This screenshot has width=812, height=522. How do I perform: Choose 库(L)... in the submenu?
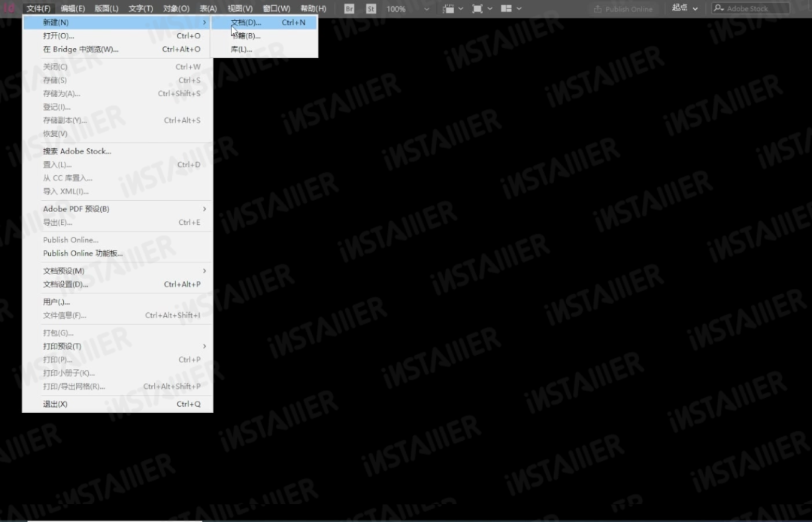(x=264, y=49)
